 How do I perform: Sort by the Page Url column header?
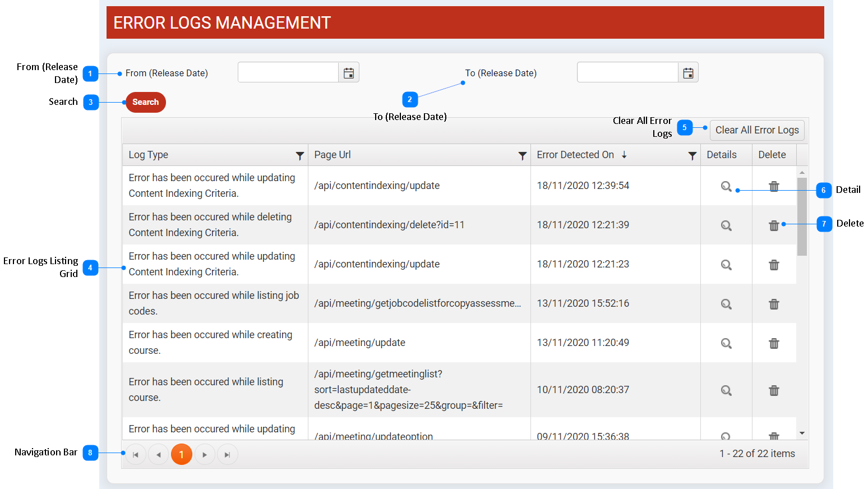pos(333,155)
